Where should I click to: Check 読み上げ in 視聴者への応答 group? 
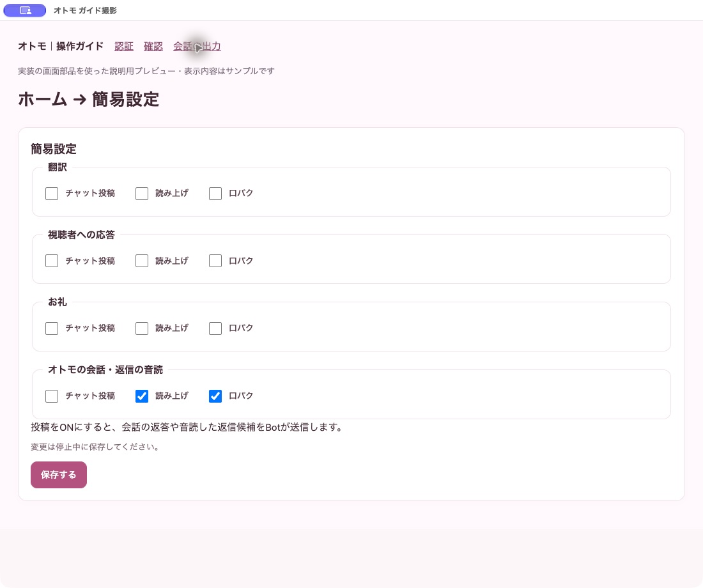[x=142, y=261]
